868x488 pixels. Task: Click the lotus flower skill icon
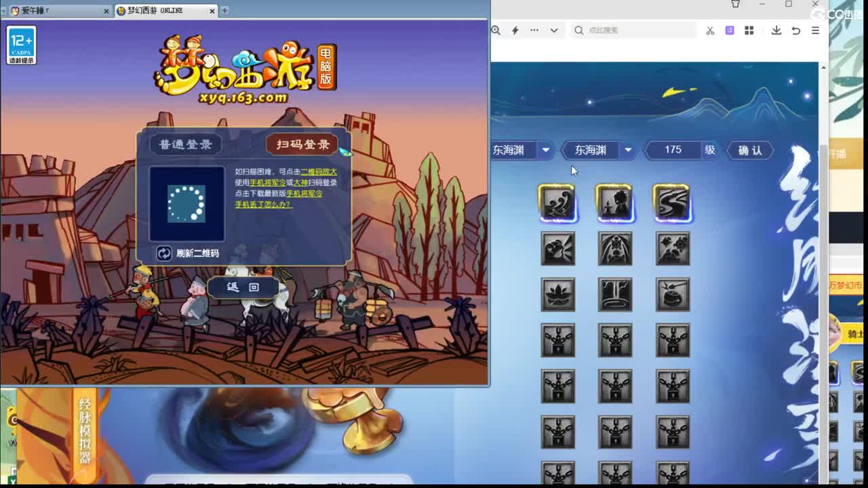click(557, 295)
